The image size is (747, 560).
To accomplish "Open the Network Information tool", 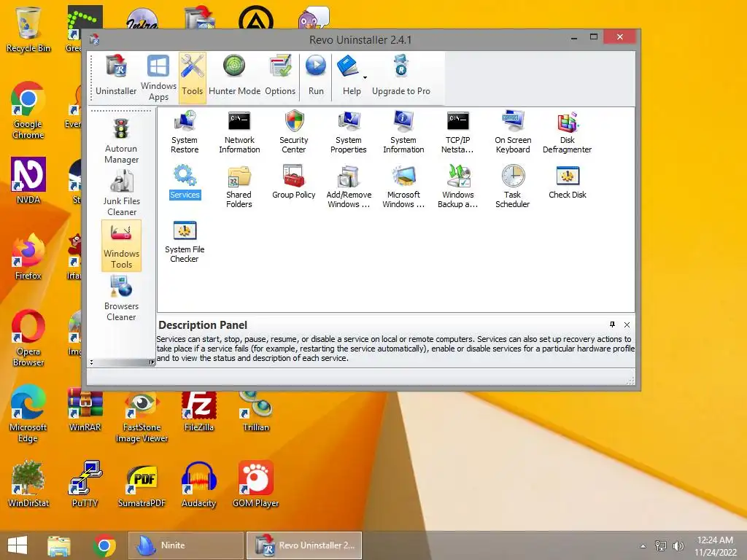I will coord(239,132).
